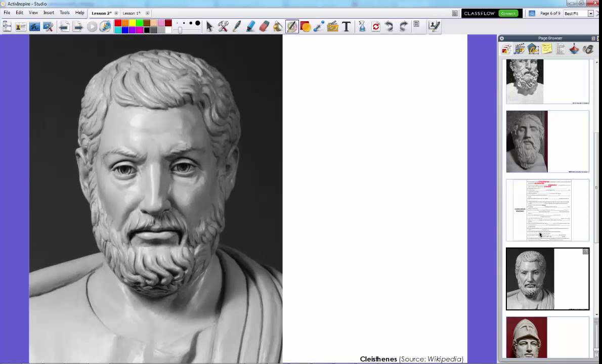
Task: Open the Action Browser spinning top icon
Action: 574,49
